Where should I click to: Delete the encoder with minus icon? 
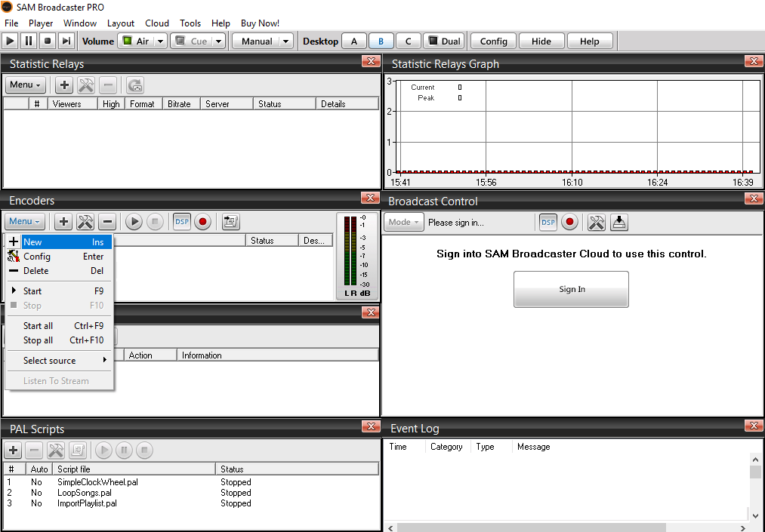tap(107, 221)
